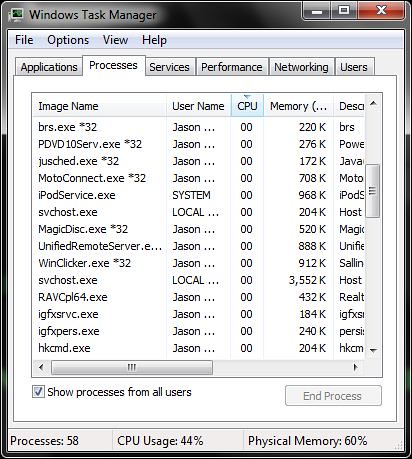Click the 888 K memory value
The height and width of the screenshot is (459, 412).
312,246
